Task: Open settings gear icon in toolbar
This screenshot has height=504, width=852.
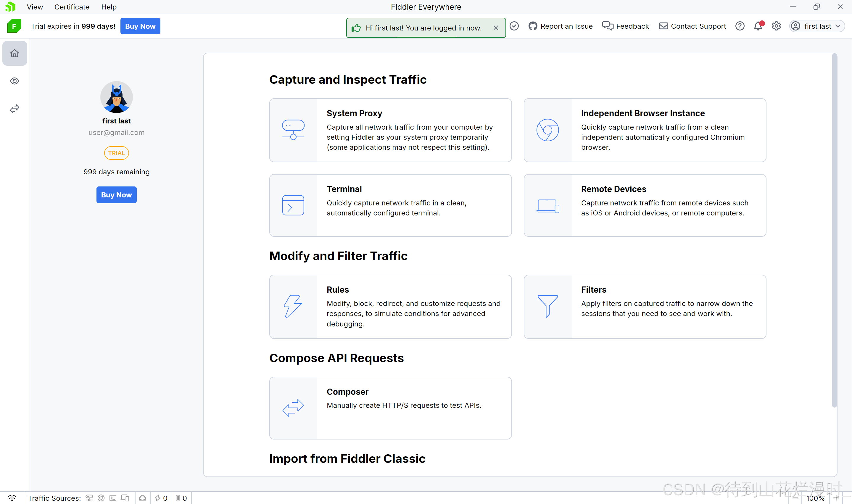Action: click(x=776, y=26)
